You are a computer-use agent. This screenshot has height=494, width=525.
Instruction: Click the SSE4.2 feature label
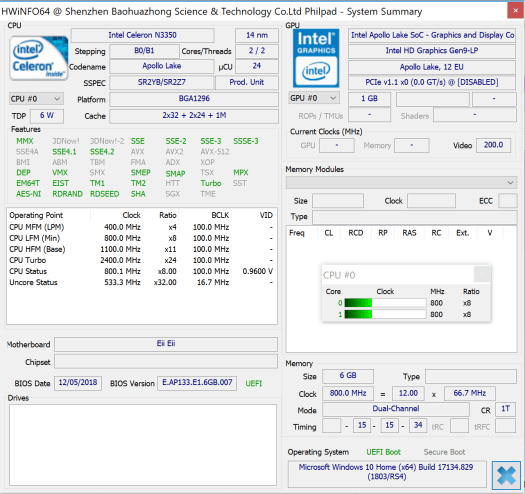[x=102, y=152]
